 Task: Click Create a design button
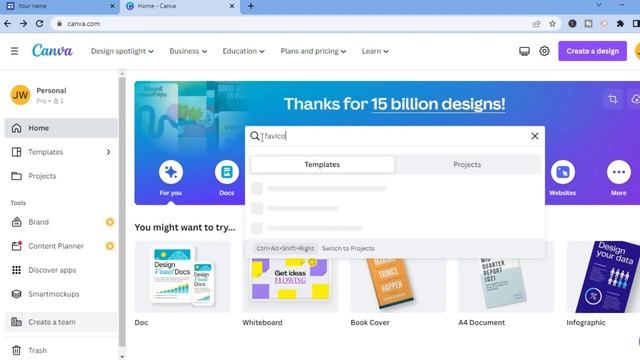tap(592, 51)
